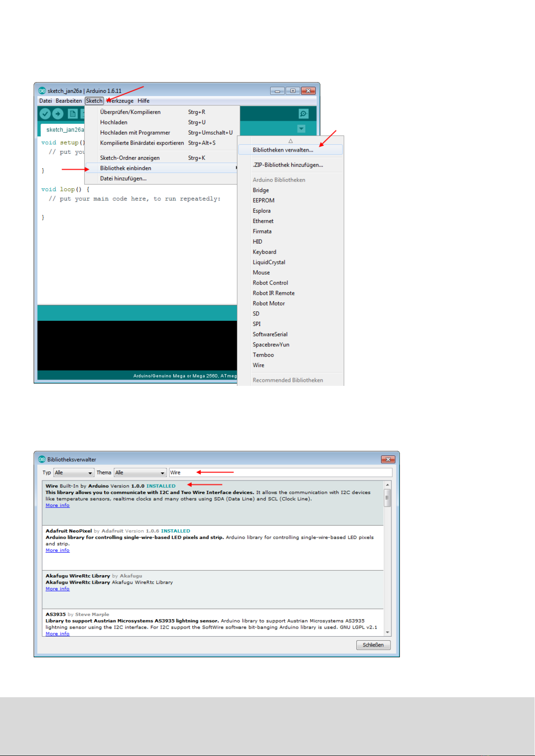Click the Verify checkmark toolbar icon
535x756 pixels.
[x=45, y=114]
